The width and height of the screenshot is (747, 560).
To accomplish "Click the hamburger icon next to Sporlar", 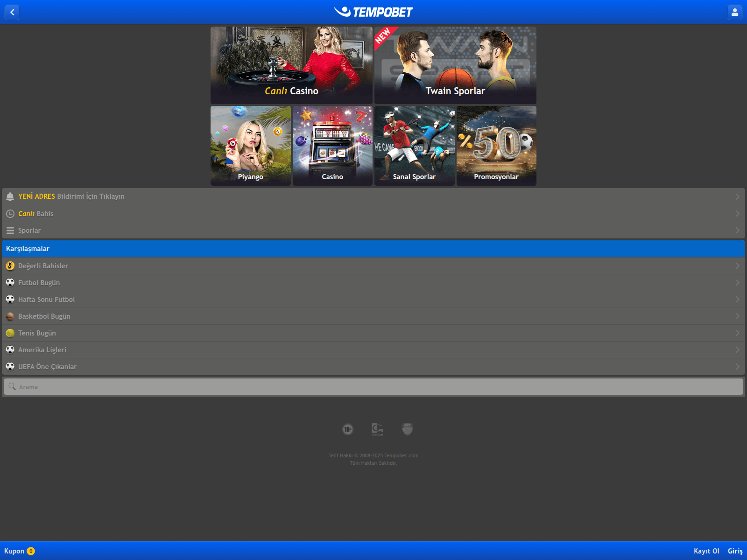I will (10, 231).
